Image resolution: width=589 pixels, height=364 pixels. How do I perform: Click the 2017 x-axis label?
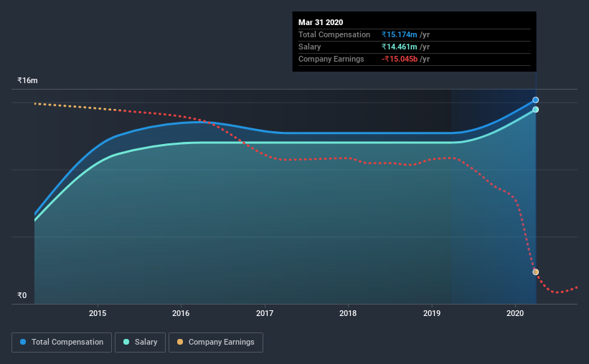265,313
